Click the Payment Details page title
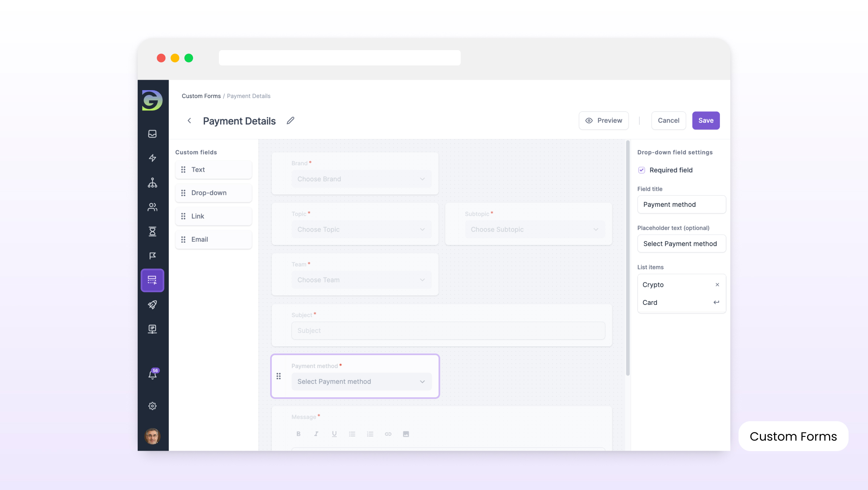Screen dimensions: 868x490 (239, 121)
